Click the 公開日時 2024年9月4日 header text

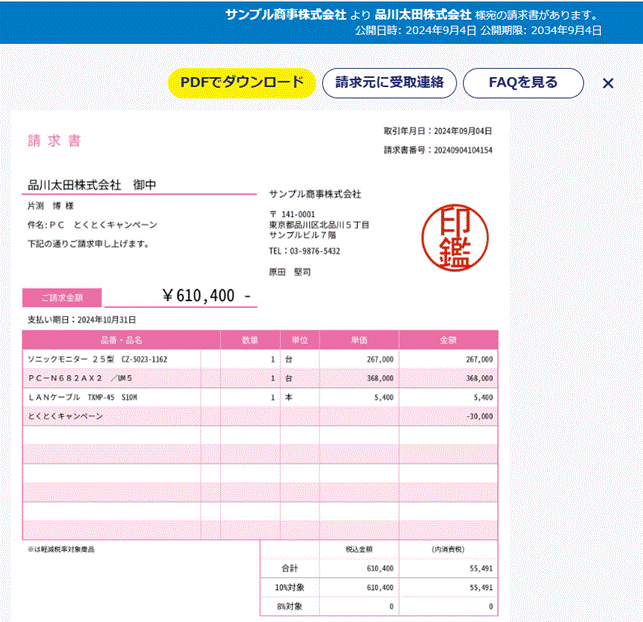pos(416,30)
